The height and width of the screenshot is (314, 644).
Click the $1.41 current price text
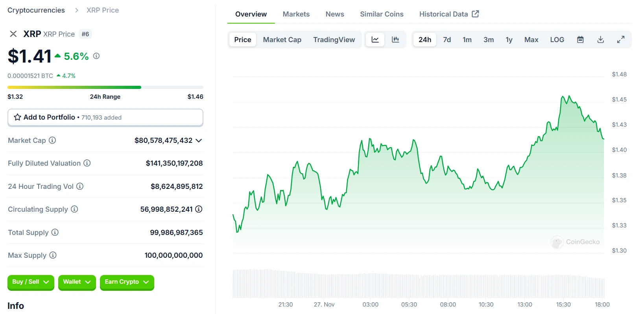(30, 56)
